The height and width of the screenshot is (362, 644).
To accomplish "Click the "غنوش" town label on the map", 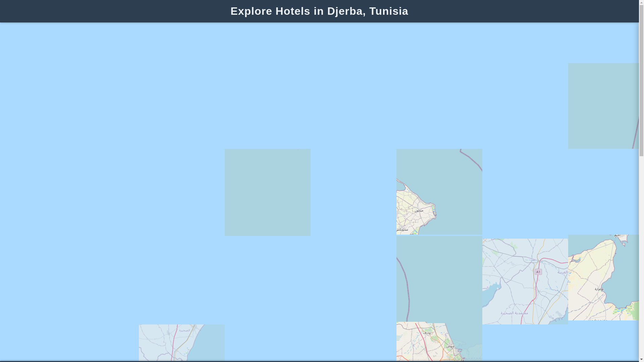I will click(450, 346).
